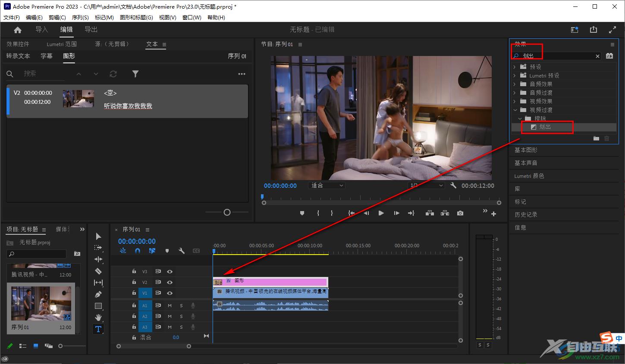The height and width of the screenshot is (364, 625).
Task: Open the 文件(F) menu
Action: (12, 17)
